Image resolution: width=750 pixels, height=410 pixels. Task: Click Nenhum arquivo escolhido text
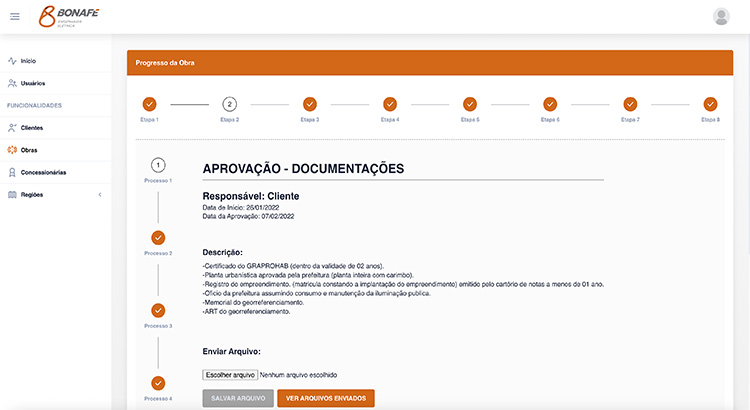tap(298, 375)
